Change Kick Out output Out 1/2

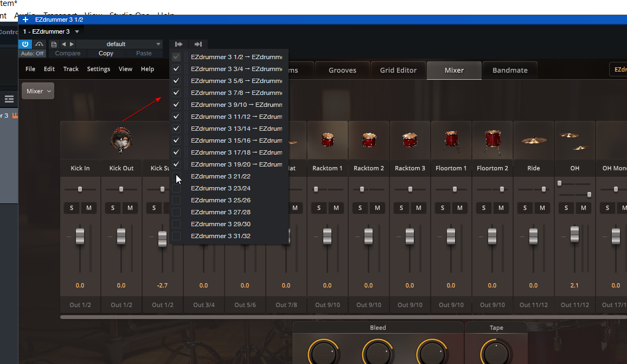(x=121, y=305)
